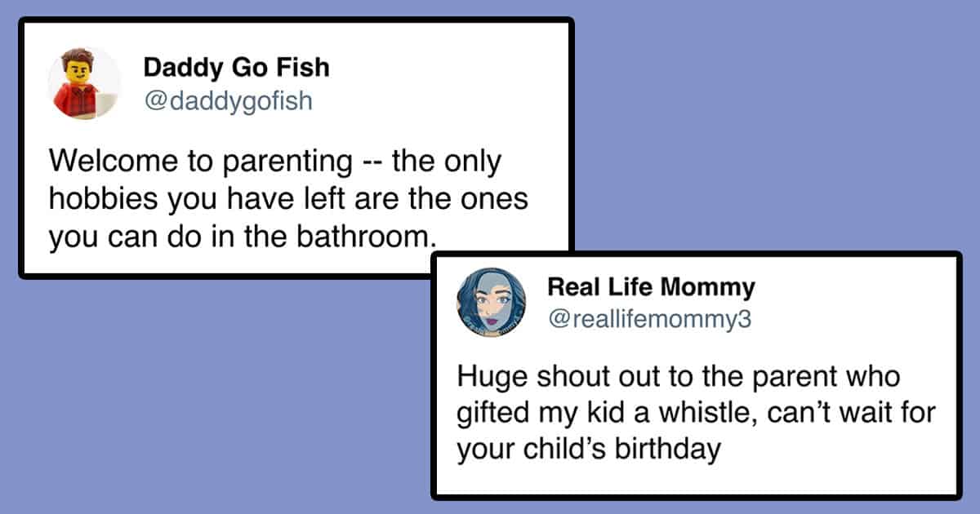Open the @daddygofish handle link

[x=228, y=101]
